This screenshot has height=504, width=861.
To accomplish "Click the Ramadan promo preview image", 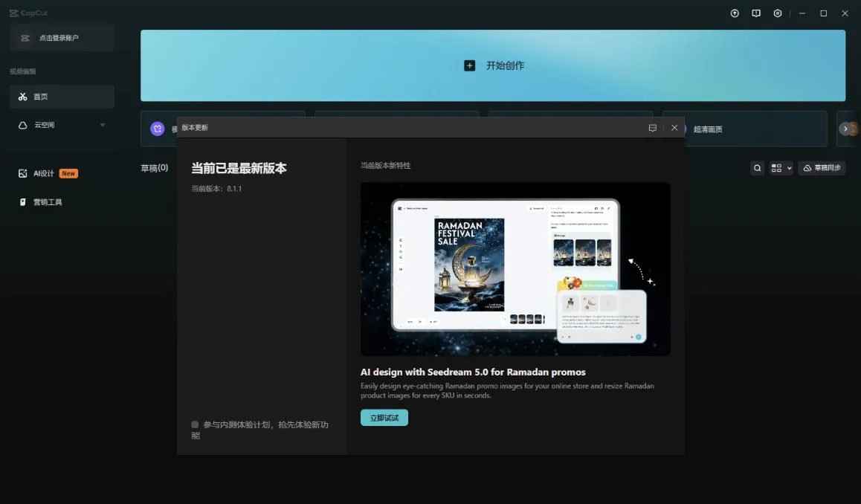I will point(515,269).
